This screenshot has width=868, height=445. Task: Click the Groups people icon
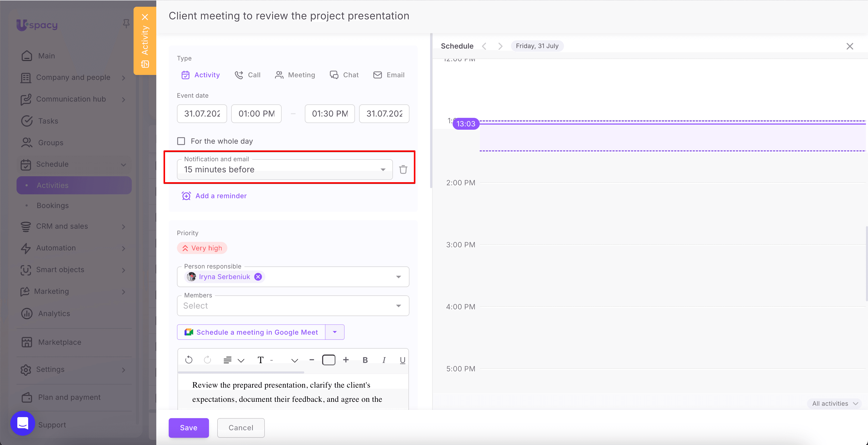tap(27, 143)
